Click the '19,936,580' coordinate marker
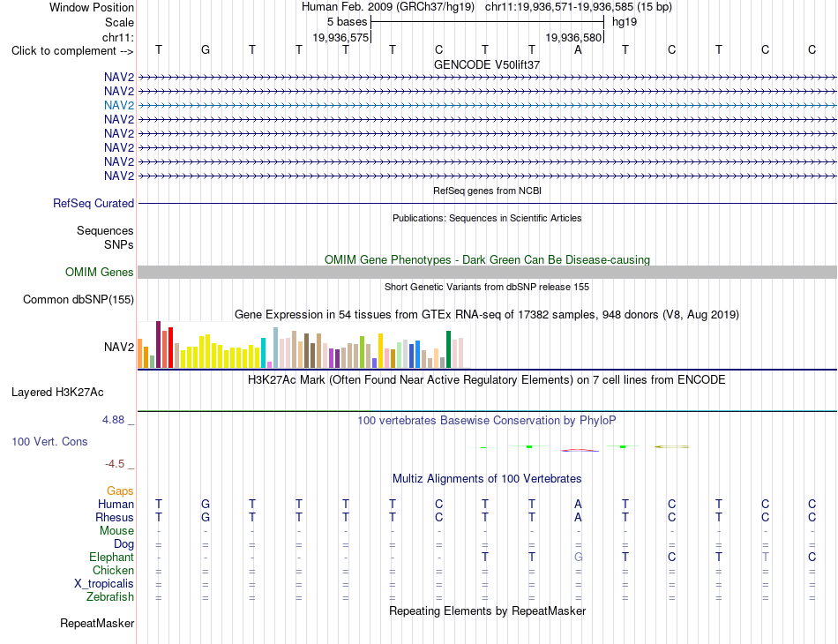The image size is (838, 644). 573,37
